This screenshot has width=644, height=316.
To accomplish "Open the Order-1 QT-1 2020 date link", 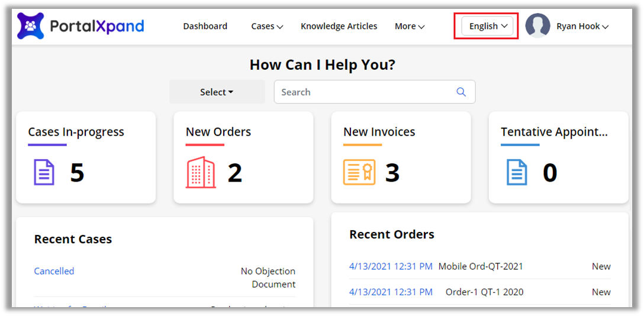I will coord(391,292).
